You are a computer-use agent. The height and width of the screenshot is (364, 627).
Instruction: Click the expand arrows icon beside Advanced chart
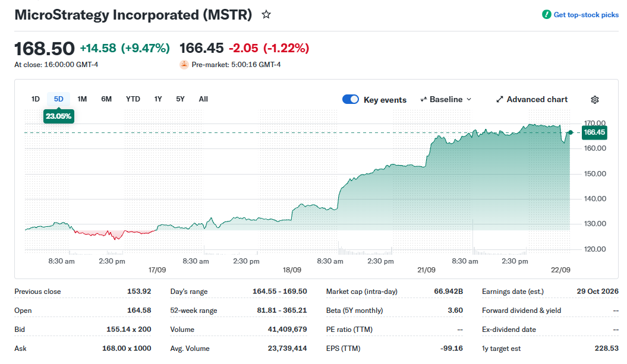499,99
